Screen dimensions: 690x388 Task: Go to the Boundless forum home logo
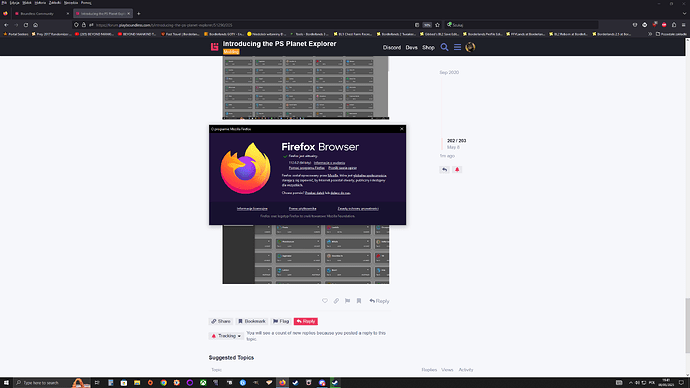pos(214,47)
